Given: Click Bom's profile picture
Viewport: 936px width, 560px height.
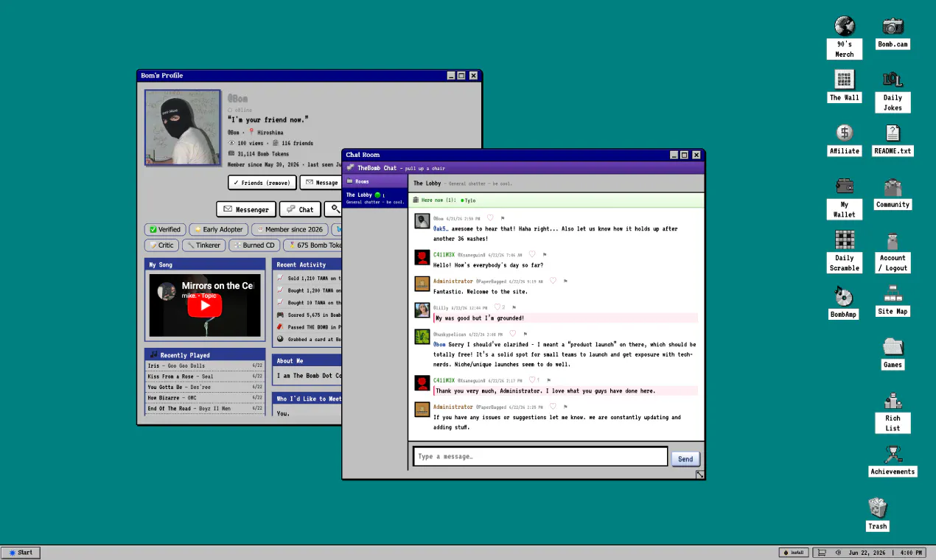Looking at the screenshot, I should coord(183,127).
